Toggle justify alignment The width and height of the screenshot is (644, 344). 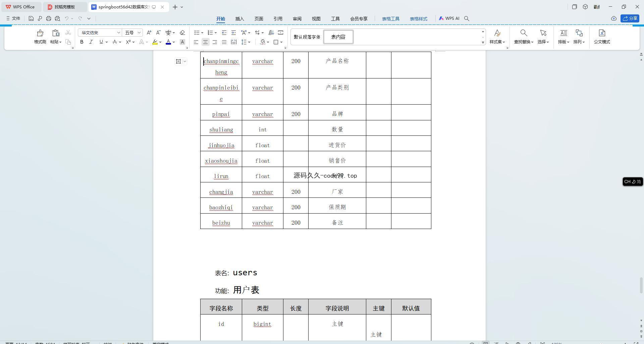coord(224,42)
